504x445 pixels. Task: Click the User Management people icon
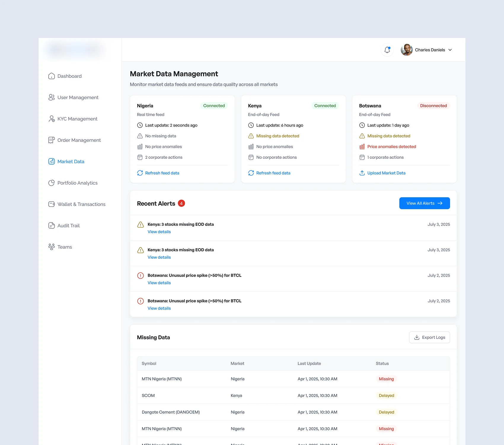[52, 97]
